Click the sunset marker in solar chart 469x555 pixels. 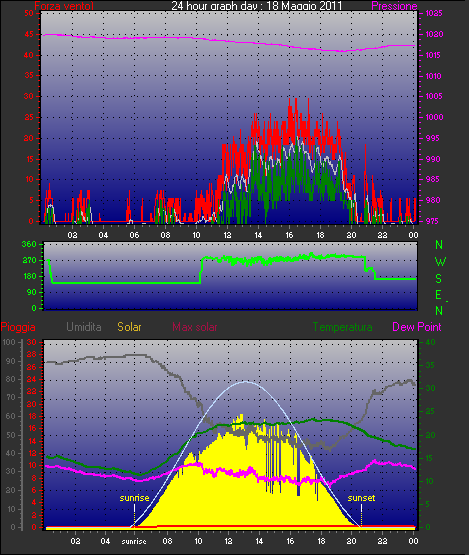coord(361,498)
